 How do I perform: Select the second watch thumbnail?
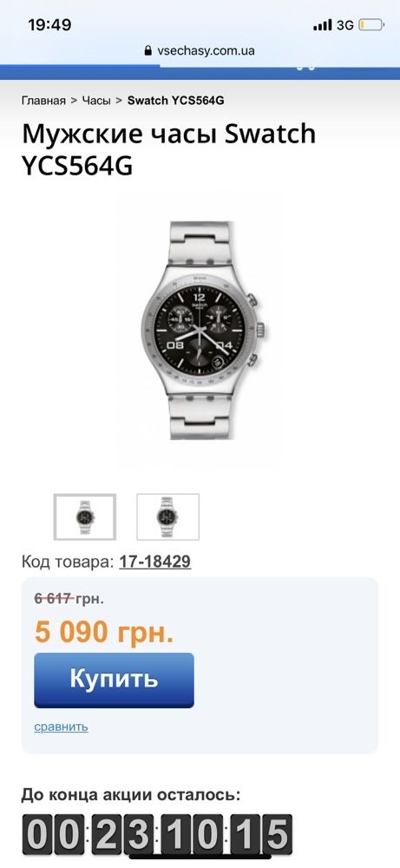167,516
